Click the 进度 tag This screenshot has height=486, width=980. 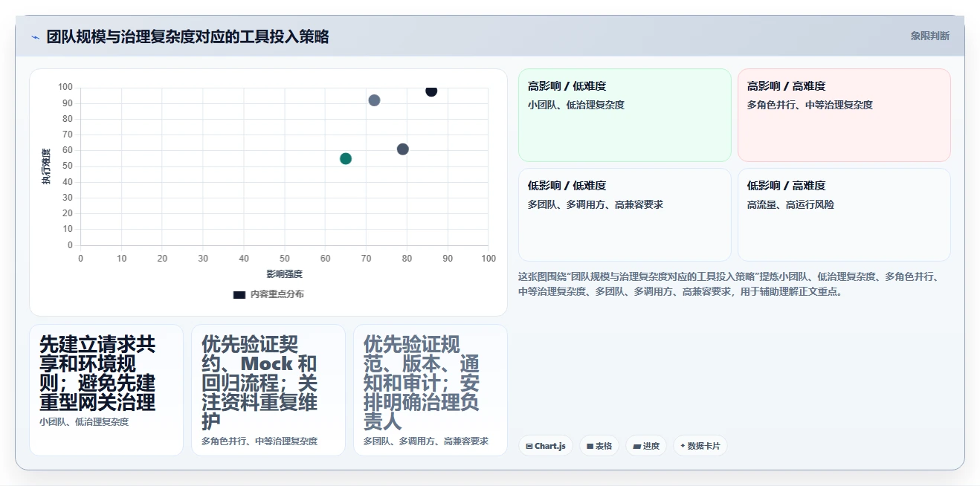coord(646,446)
